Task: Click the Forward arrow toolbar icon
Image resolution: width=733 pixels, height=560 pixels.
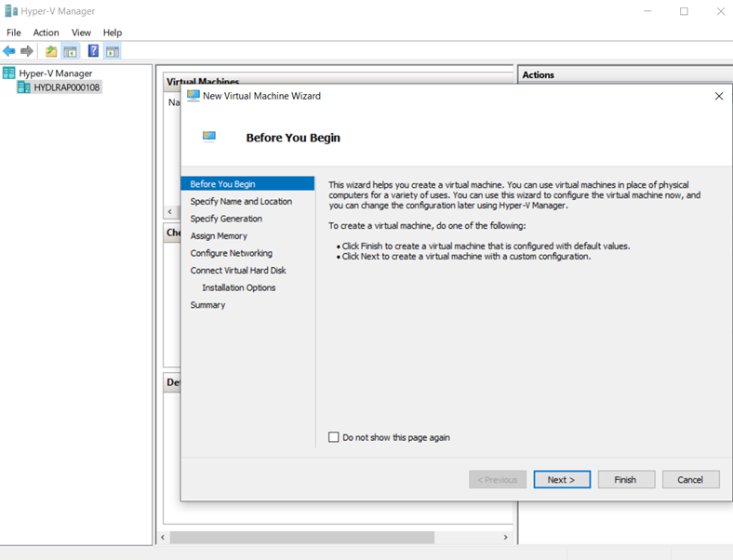Action: 27,51
